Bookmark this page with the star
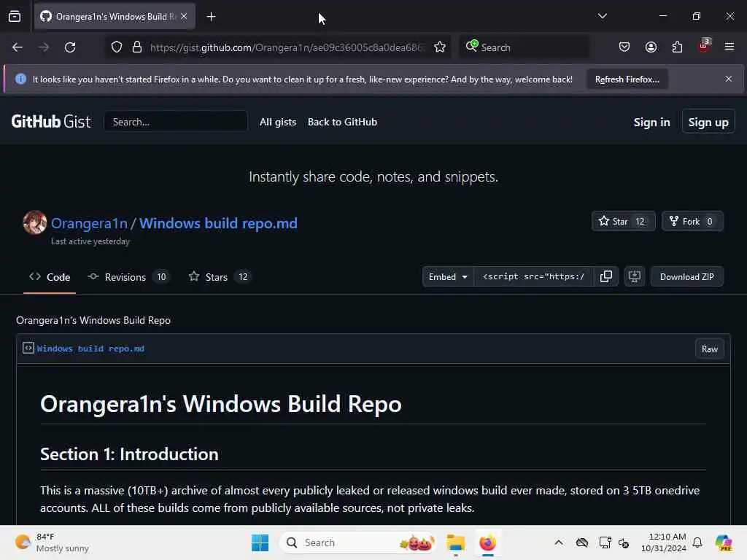This screenshot has width=747, height=560. coord(440,47)
